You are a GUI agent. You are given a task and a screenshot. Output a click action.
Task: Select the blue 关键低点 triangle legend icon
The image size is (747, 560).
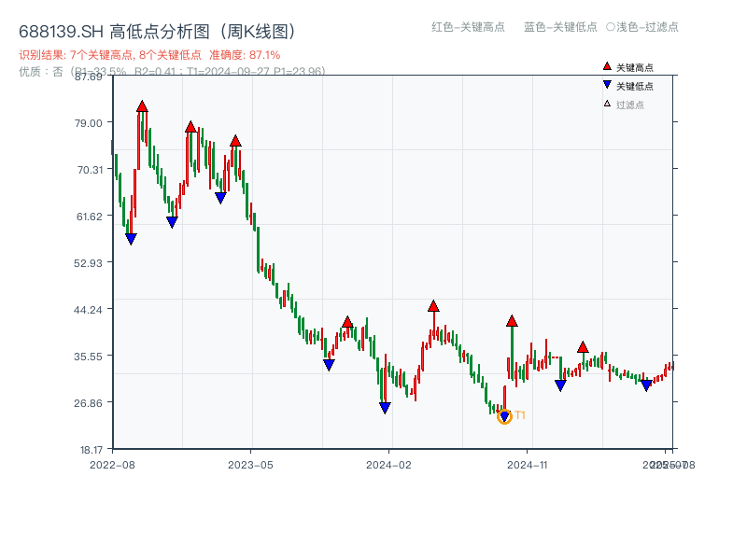point(607,85)
